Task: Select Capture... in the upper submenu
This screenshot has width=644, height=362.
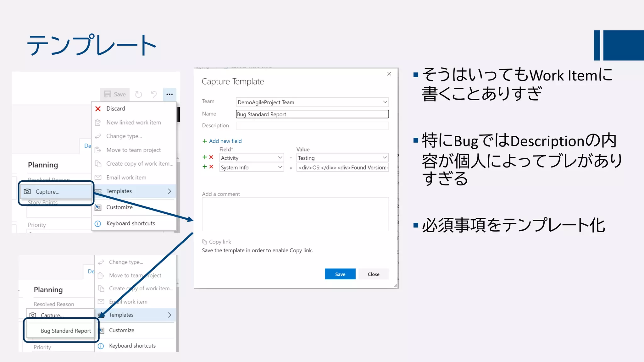Action: point(56,191)
